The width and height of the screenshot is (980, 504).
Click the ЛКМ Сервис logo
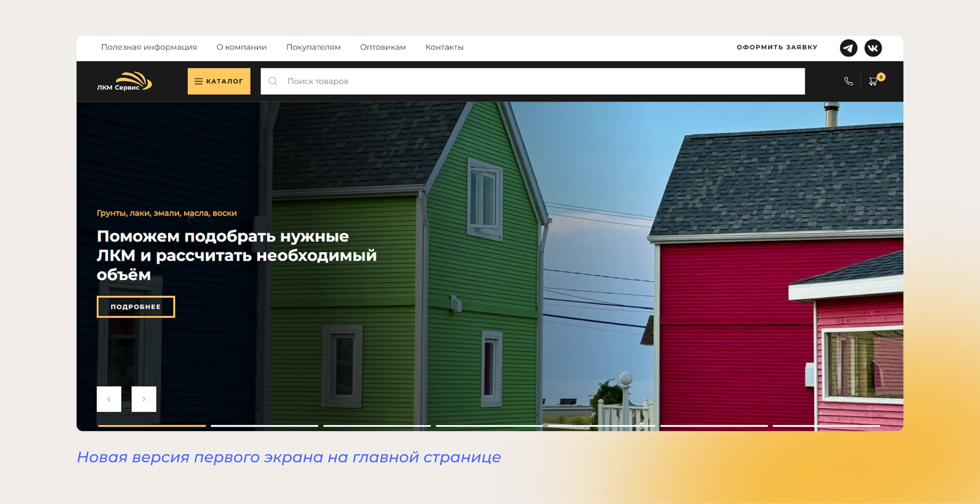(x=125, y=81)
